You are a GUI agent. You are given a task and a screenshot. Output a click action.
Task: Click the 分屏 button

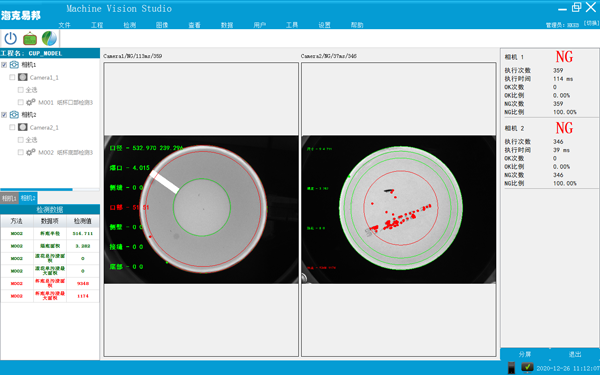pyautogui.click(x=525, y=354)
